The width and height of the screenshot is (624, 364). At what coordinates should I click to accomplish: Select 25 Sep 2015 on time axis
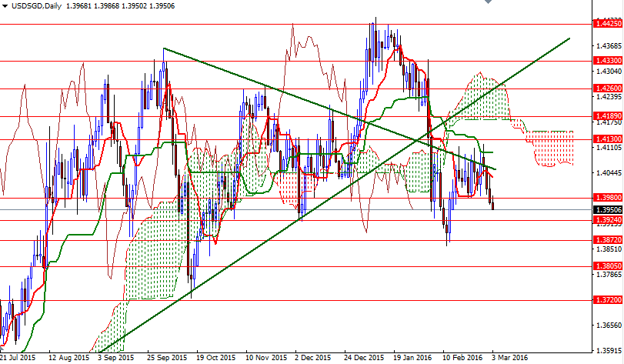click(166, 358)
